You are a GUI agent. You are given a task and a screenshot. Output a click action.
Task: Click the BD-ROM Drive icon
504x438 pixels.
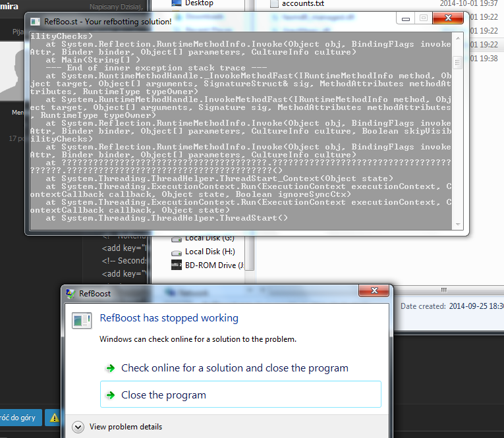click(177, 265)
